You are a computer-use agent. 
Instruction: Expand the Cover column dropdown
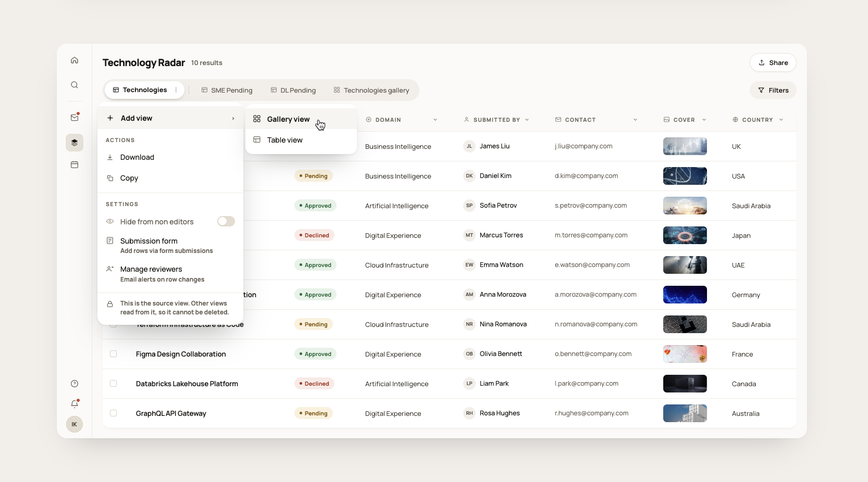(x=704, y=120)
